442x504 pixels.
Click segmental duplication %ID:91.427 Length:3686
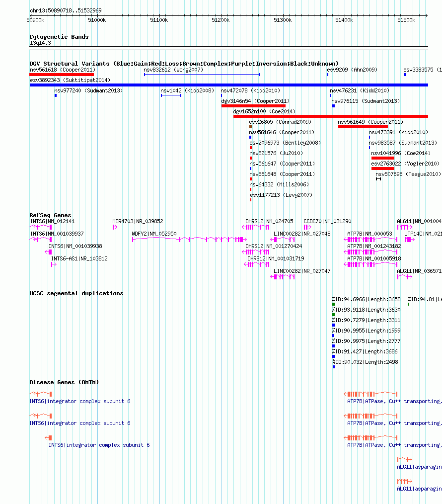[x=365, y=351]
